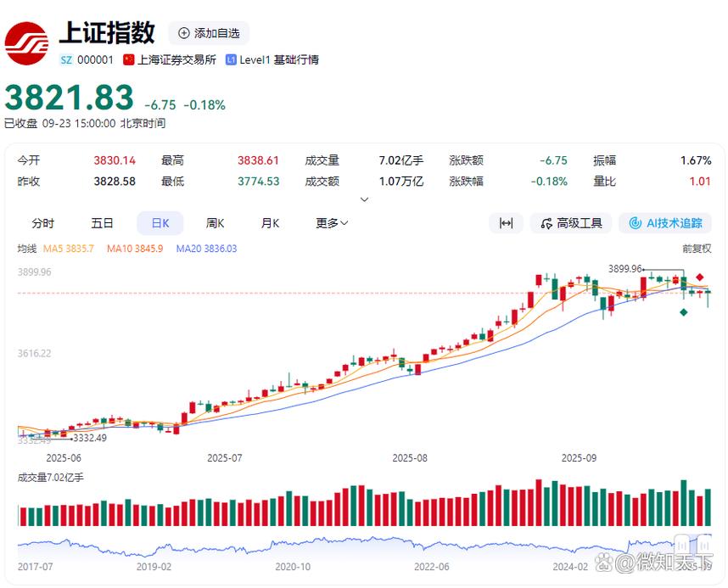Select the 日K chart tab
The width and height of the screenshot is (728, 588).
coord(160,223)
